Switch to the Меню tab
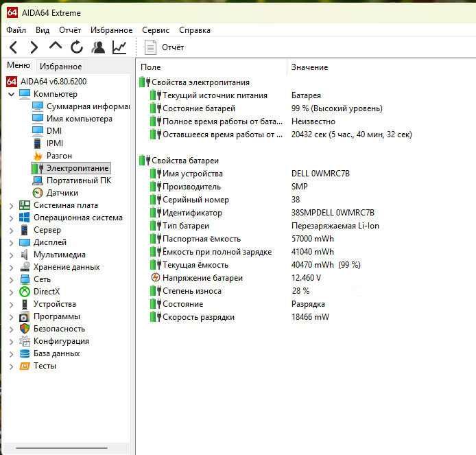 19,65
